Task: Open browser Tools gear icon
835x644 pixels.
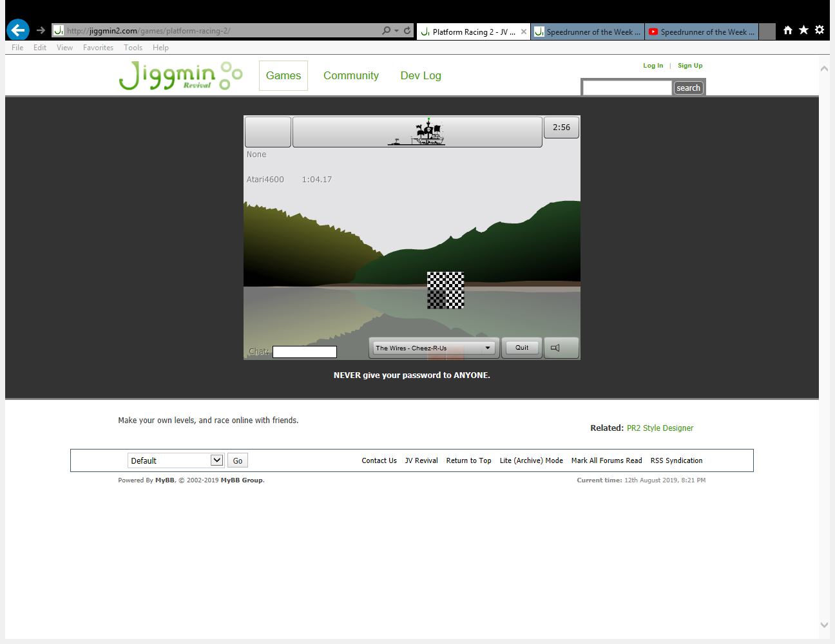Action: 820,30
